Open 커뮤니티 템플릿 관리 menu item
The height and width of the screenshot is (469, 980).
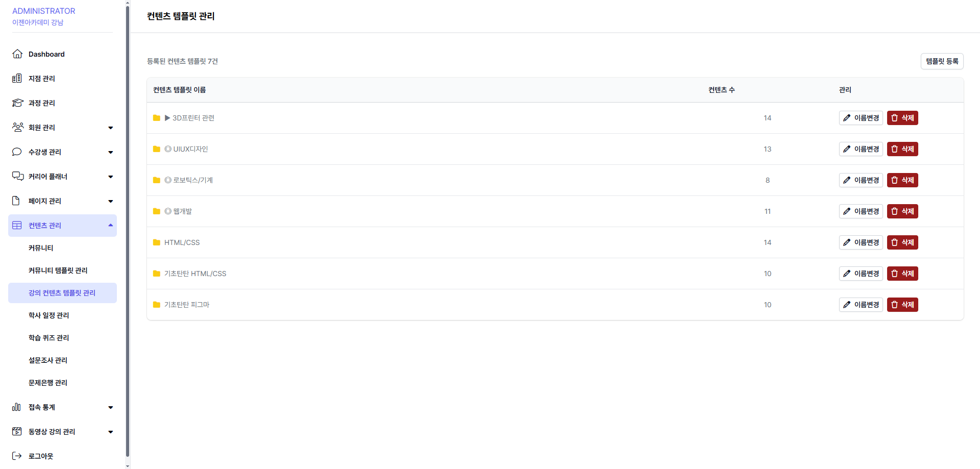coord(58,270)
